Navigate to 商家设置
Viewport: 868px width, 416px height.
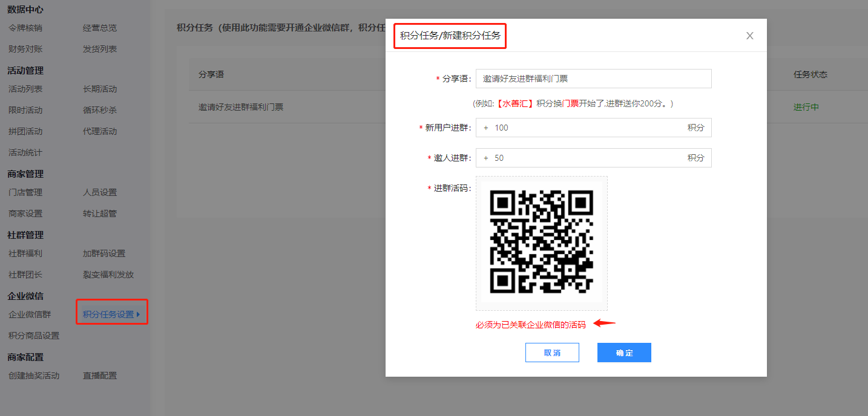click(x=25, y=213)
